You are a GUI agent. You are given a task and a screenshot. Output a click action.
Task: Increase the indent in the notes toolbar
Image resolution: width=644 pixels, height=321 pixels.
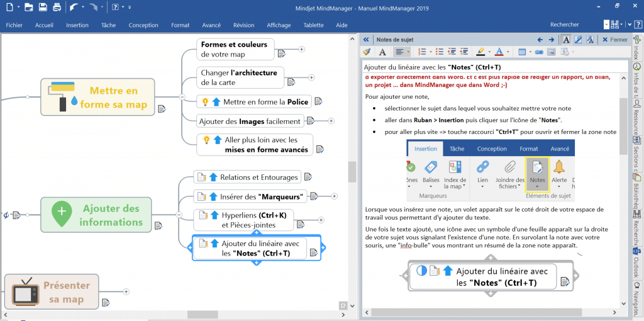(x=464, y=52)
